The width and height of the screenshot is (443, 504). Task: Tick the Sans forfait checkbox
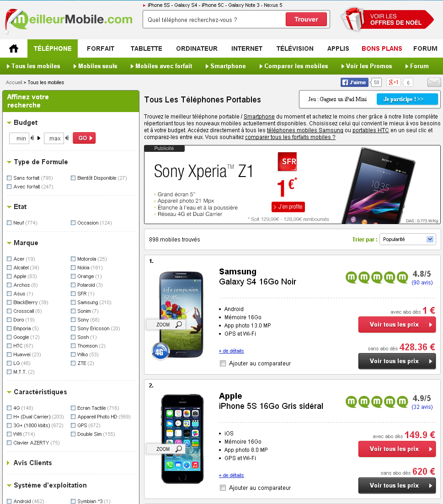tap(9, 178)
